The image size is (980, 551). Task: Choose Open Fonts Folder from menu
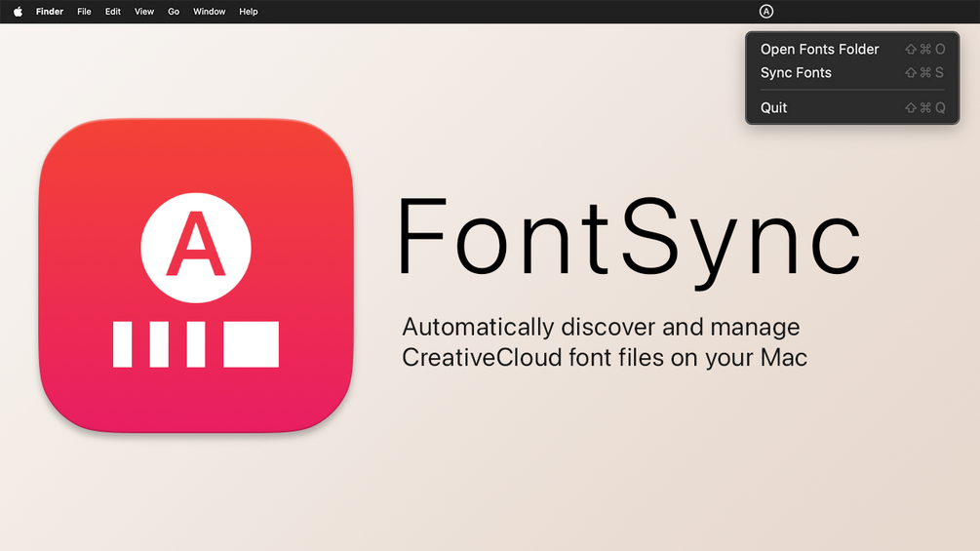tap(852, 49)
